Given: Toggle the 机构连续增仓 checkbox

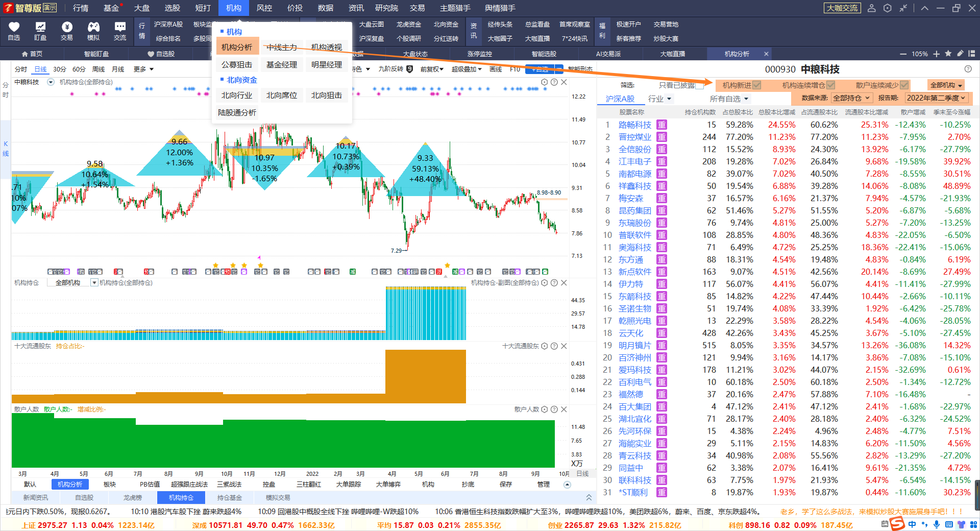Looking at the screenshot, I should point(831,85).
